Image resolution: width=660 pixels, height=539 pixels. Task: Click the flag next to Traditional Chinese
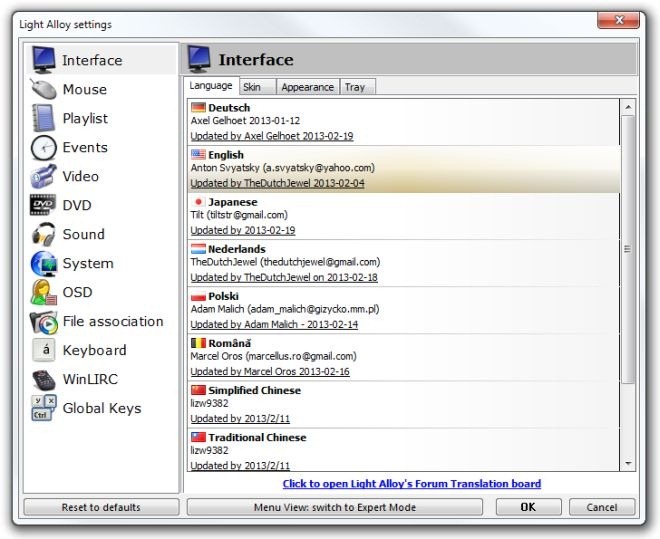198,438
